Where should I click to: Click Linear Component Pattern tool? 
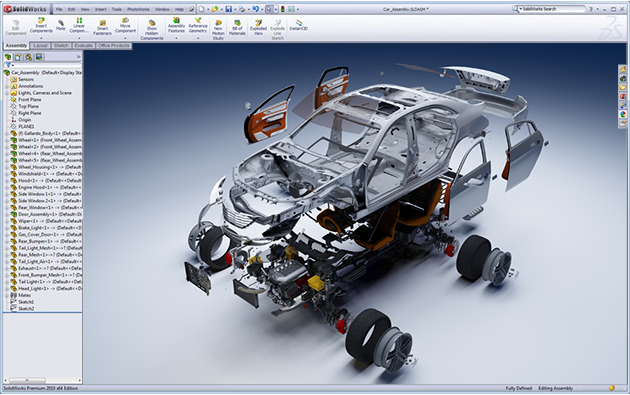click(x=79, y=25)
